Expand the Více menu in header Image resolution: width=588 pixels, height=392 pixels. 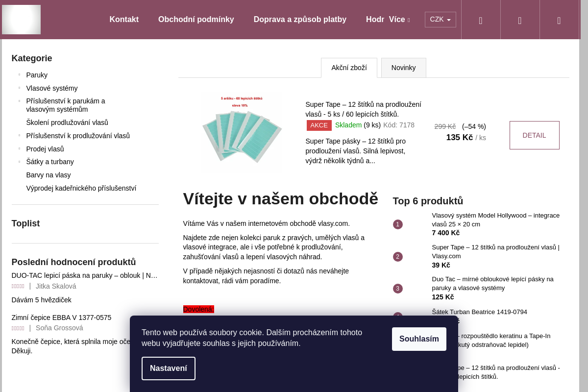399,20
